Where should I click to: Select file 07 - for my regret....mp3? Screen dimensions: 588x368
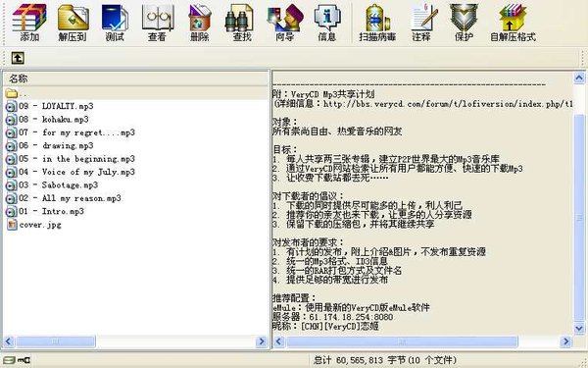click(76, 132)
